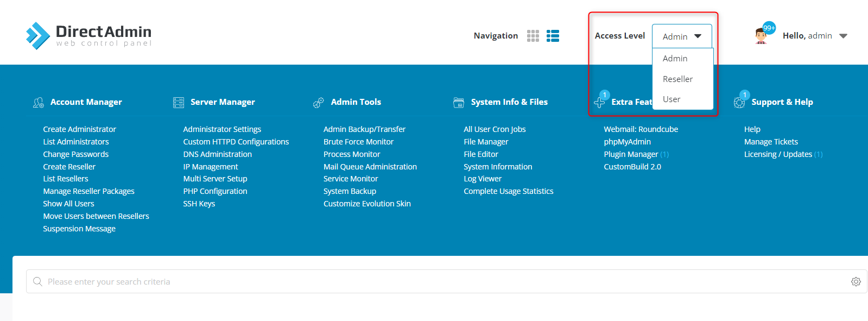Click the Support & Help lifebuoy icon

pyautogui.click(x=739, y=102)
